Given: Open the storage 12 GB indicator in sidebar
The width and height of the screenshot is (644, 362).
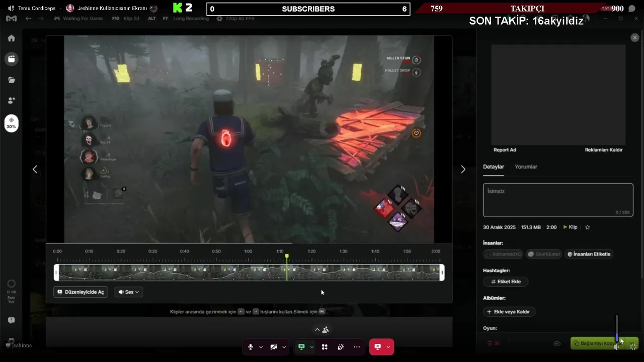Looking at the screenshot, I should (11, 288).
